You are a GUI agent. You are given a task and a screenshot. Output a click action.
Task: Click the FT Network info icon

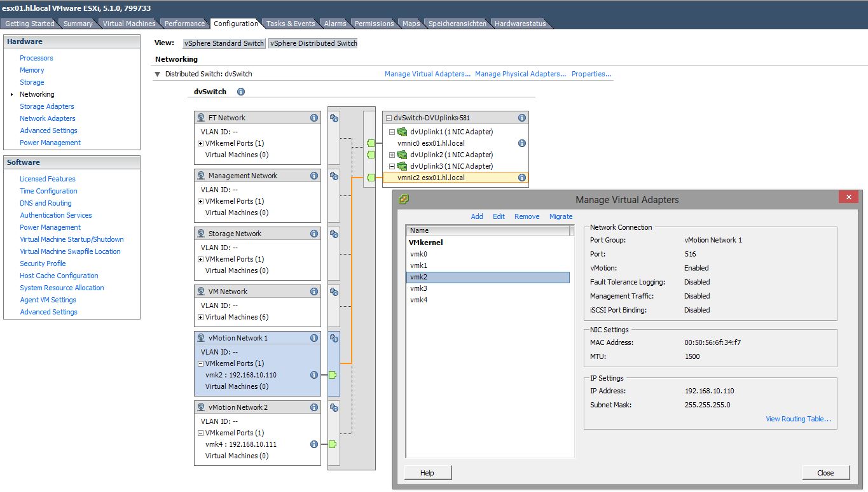pyautogui.click(x=313, y=117)
